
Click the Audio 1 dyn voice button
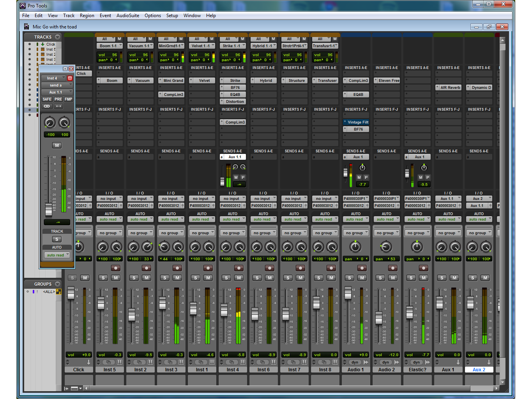click(x=354, y=362)
